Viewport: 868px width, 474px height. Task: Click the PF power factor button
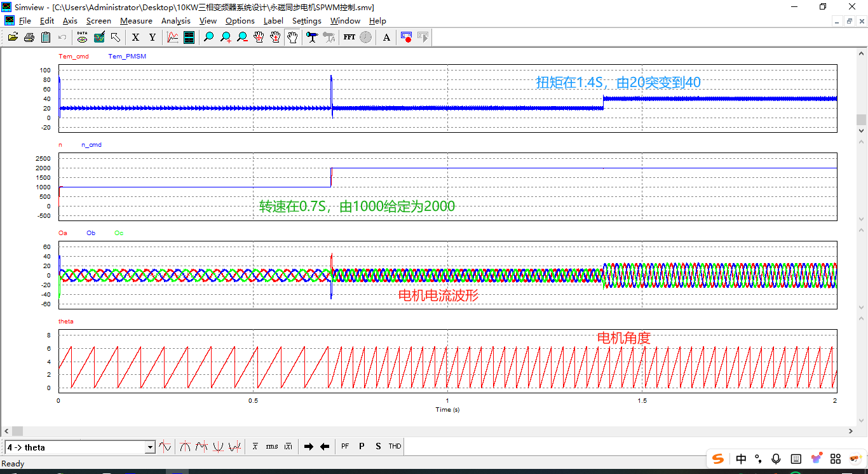345,447
